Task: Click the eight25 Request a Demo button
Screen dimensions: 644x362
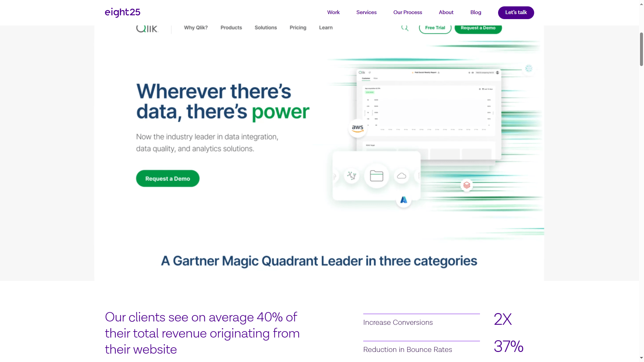Action: click(x=168, y=178)
